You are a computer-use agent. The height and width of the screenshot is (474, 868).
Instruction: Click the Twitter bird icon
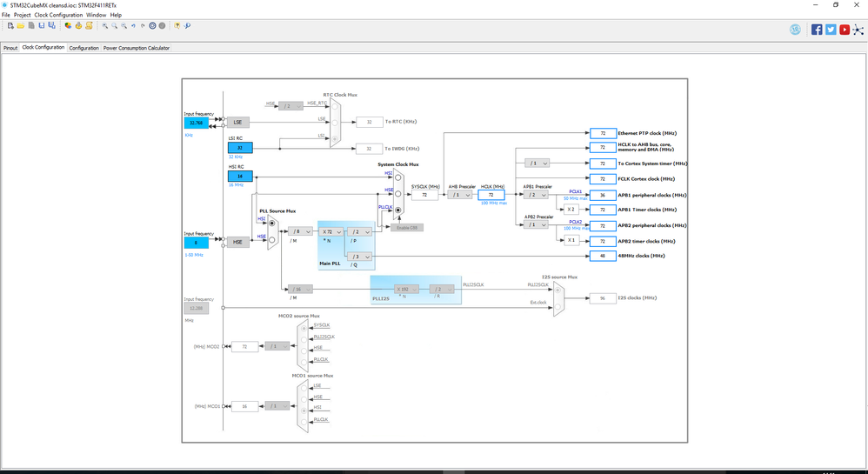831,30
